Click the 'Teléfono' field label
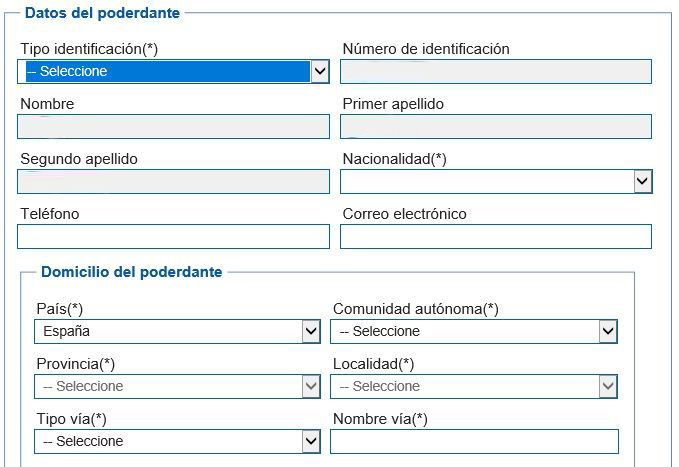The height and width of the screenshot is (467, 679). click(50, 214)
